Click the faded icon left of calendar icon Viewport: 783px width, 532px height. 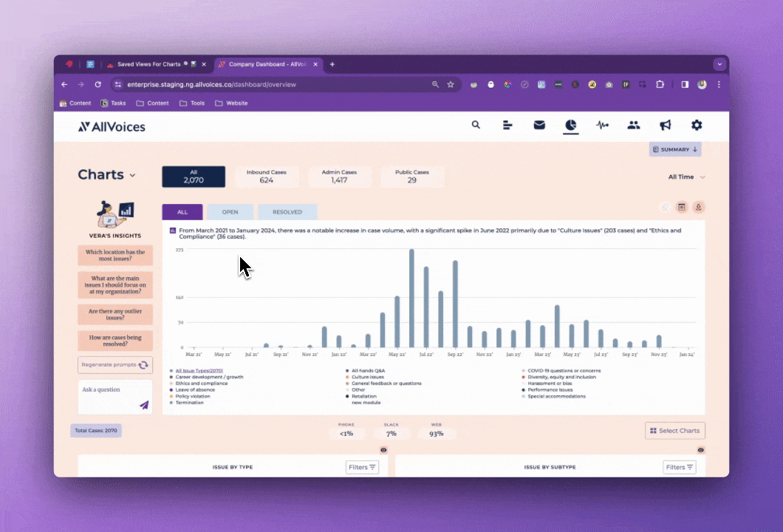[x=665, y=208]
